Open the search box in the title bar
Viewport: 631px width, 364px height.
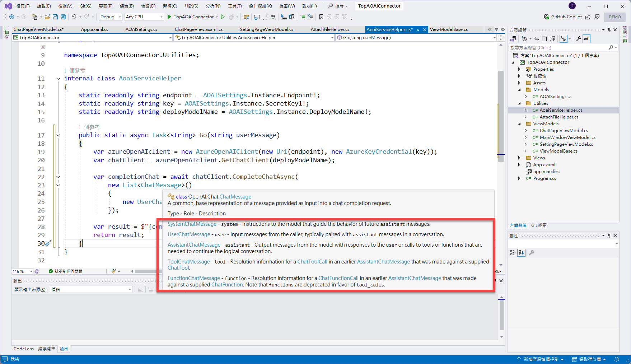pyautogui.click(x=338, y=6)
